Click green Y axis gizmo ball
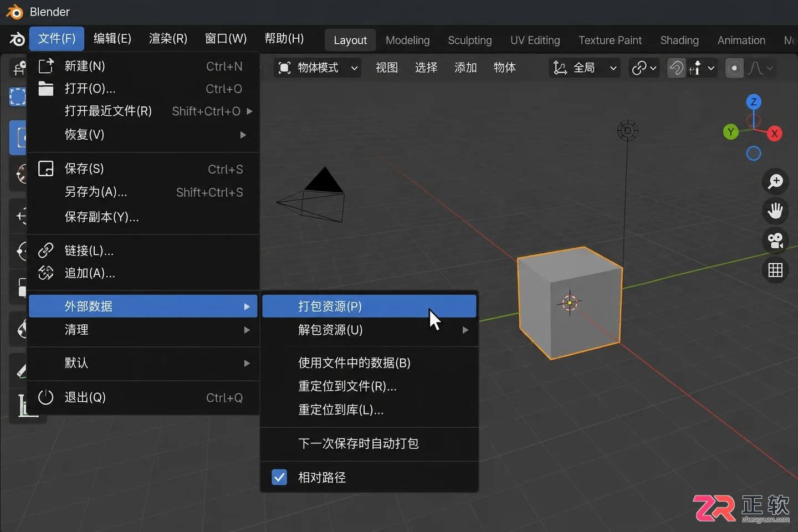798x532 pixels. point(731,132)
